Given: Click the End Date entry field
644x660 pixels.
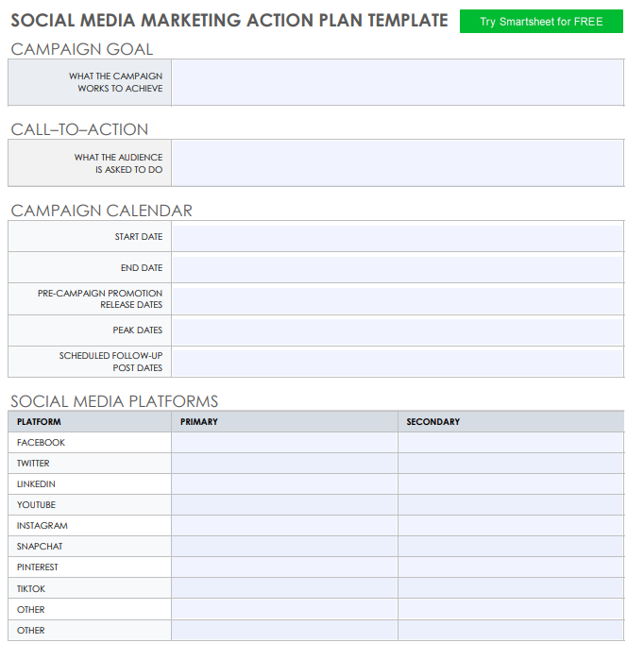Looking at the screenshot, I should coord(397,268).
